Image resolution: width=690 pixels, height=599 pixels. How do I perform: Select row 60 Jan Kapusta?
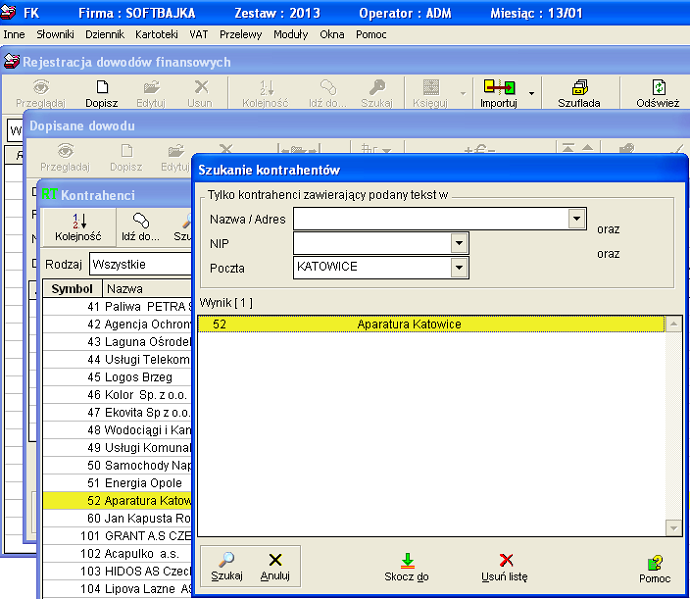coord(117,518)
